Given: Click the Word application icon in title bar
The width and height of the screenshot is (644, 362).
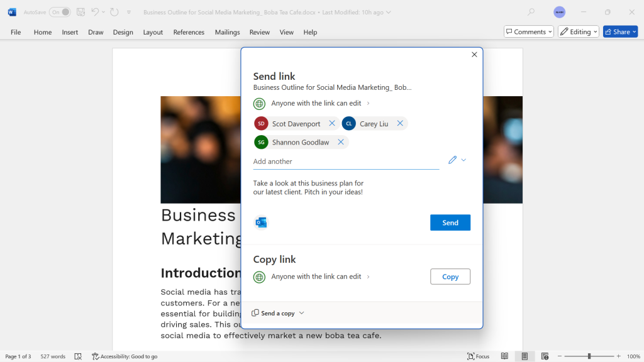Looking at the screenshot, I should click(12, 13).
